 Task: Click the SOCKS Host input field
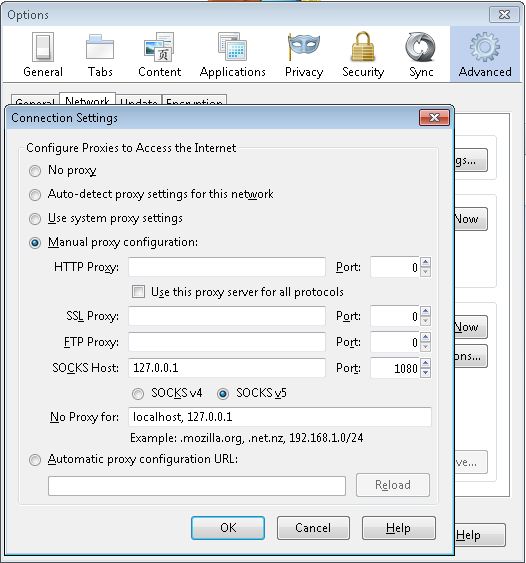[x=227, y=368]
